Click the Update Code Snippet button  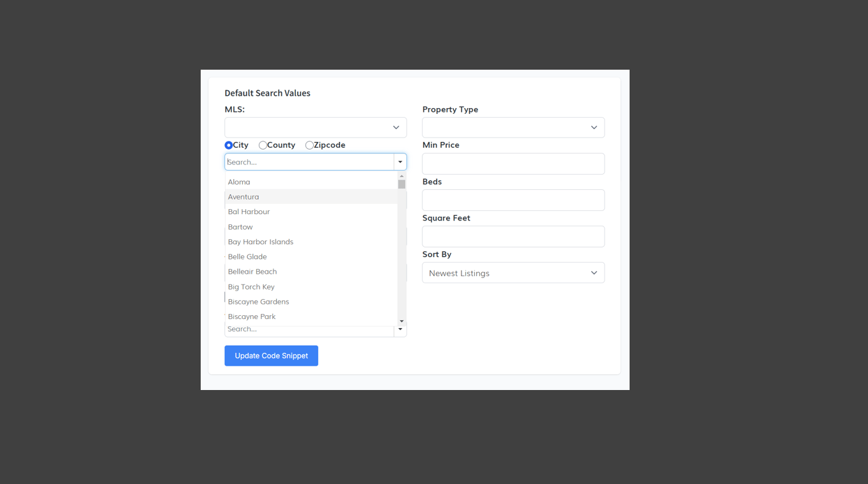pyautogui.click(x=271, y=356)
